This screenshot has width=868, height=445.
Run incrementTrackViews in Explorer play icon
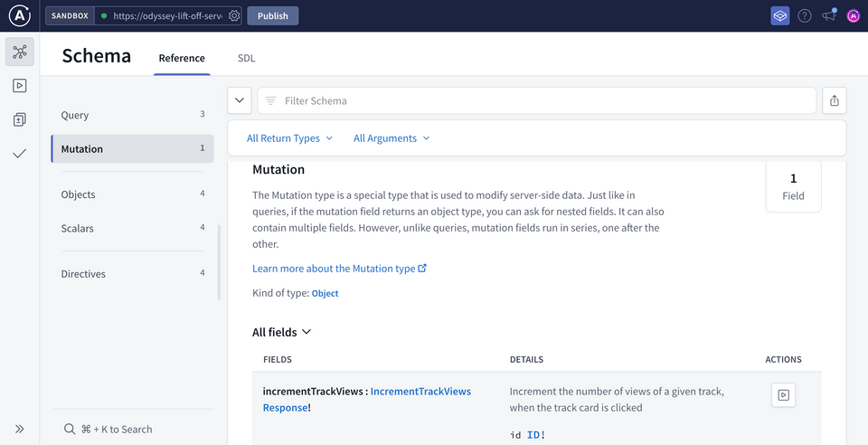coord(783,395)
